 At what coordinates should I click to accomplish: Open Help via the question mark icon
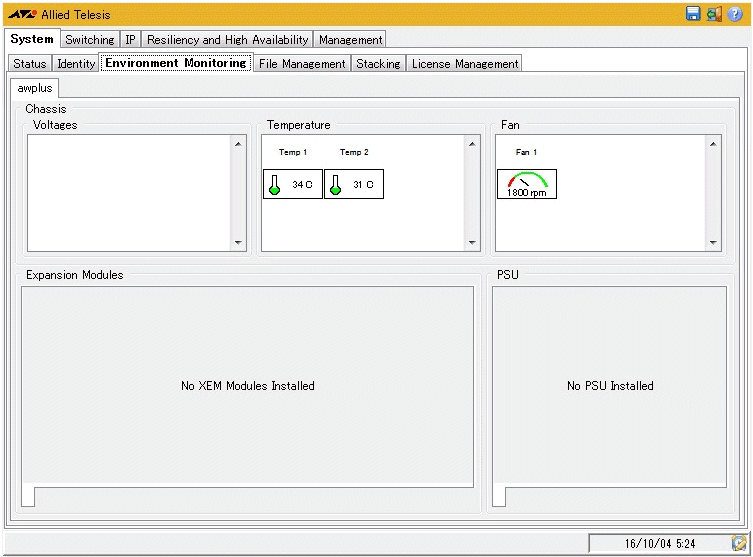[736, 14]
